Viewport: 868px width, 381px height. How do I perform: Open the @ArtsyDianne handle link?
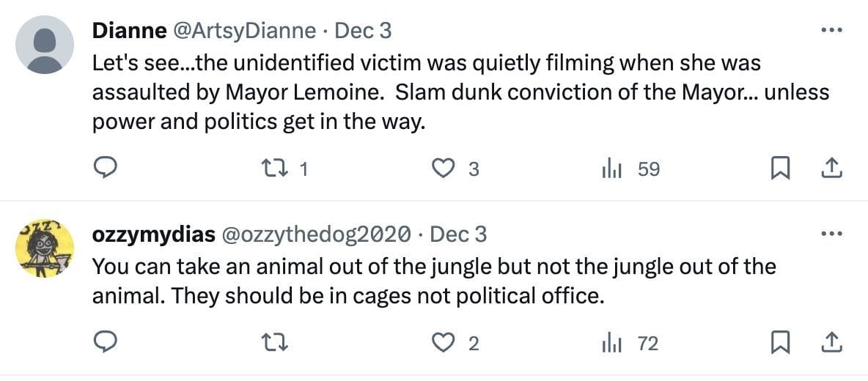click(x=243, y=31)
